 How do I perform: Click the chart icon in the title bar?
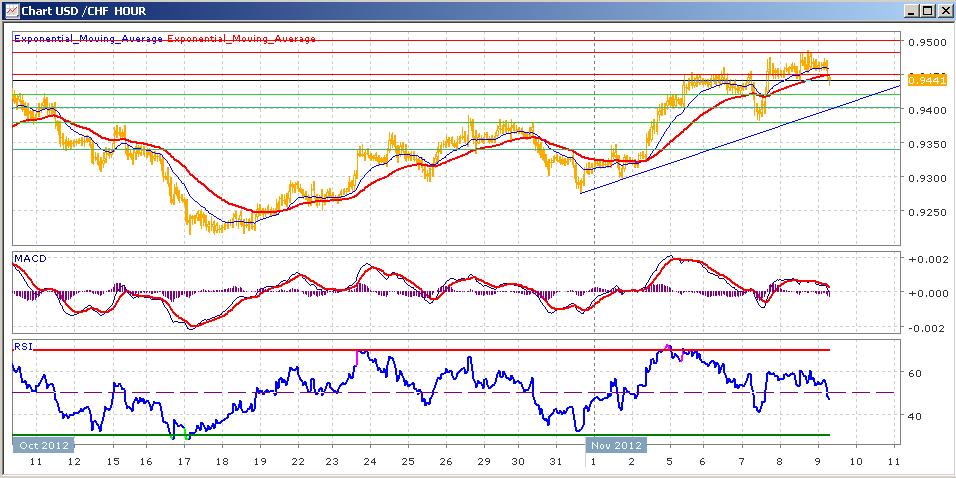12,10
